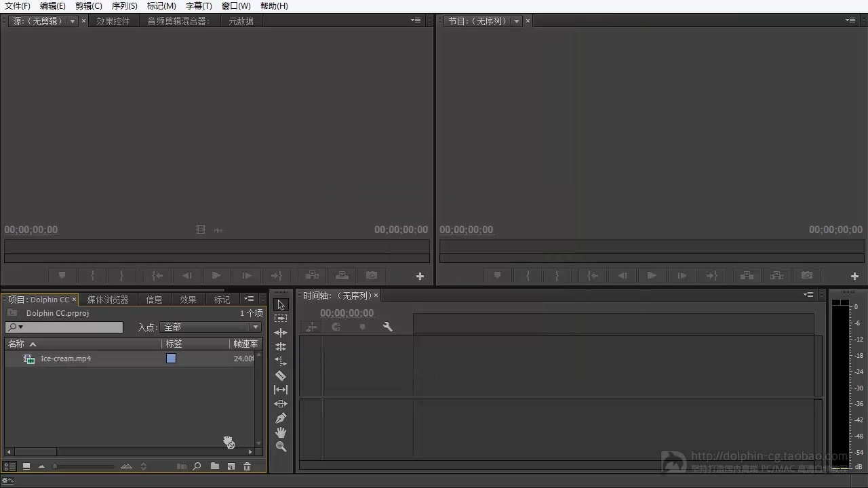Viewport: 868px width, 488px height.
Task: Open Source monitor button editor plus
Action: click(x=420, y=277)
